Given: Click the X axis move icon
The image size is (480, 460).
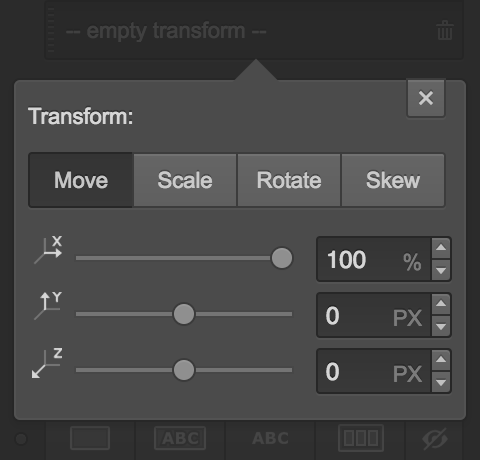Looking at the screenshot, I should (x=48, y=250).
